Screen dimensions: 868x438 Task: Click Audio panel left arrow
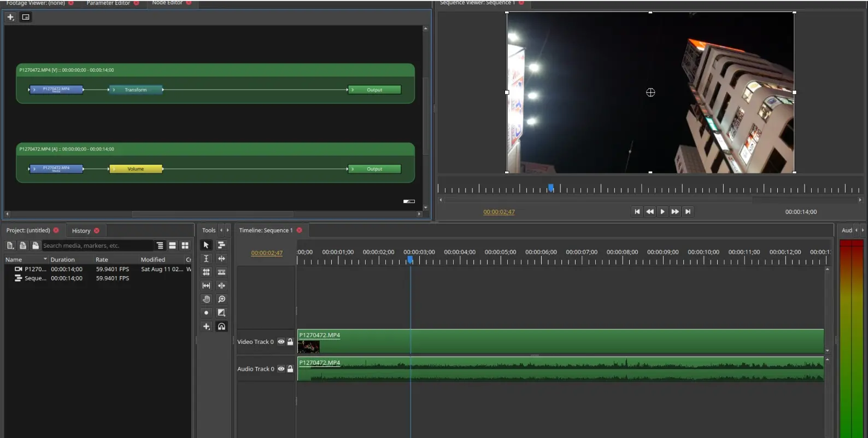(857, 230)
